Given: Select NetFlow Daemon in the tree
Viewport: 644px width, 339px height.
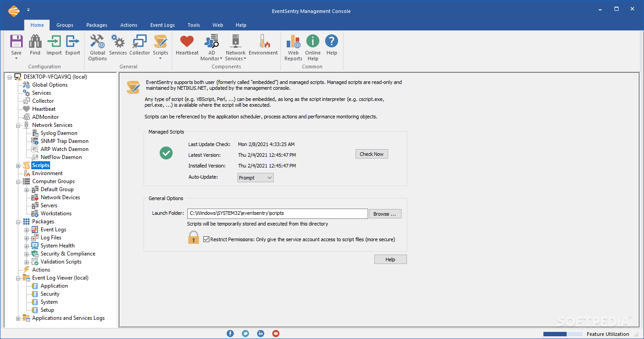Looking at the screenshot, I should tap(61, 157).
